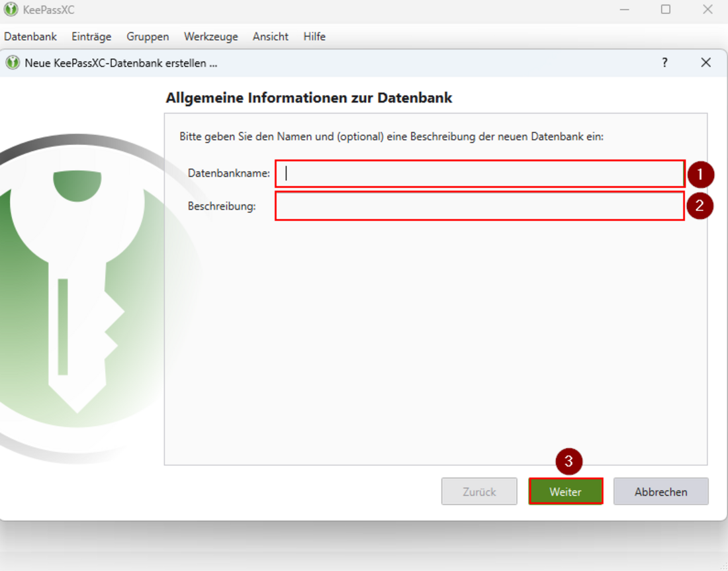Image resolution: width=728 pixels, height=571 pixels.
Task: Maximize the KeePassXC main window
Action: pos(665,9)
